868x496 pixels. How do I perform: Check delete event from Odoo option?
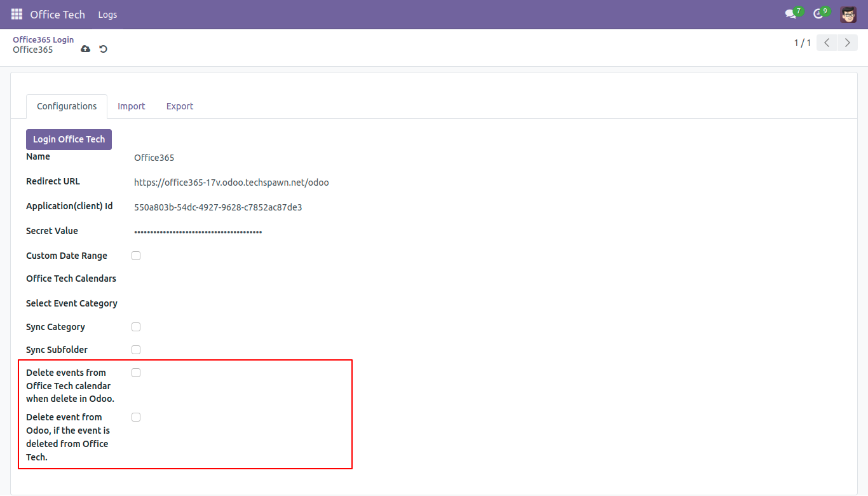coord(136,417)
